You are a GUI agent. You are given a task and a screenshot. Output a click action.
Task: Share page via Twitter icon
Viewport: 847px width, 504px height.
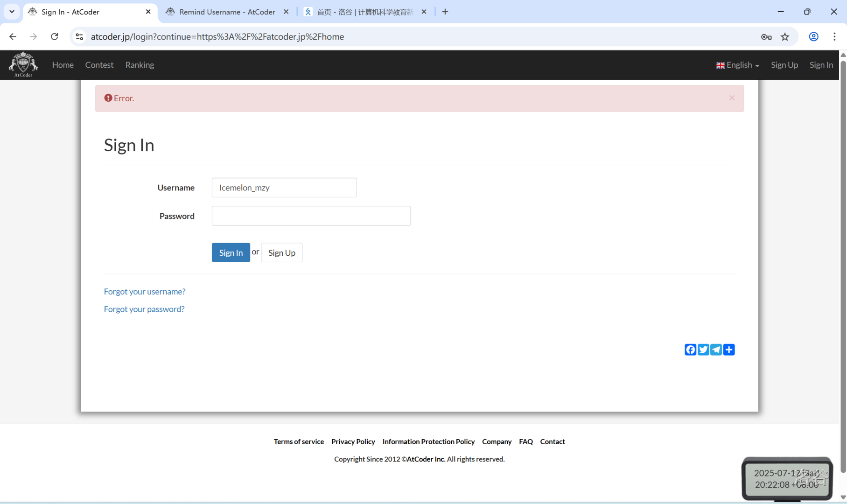pos(703,350)
